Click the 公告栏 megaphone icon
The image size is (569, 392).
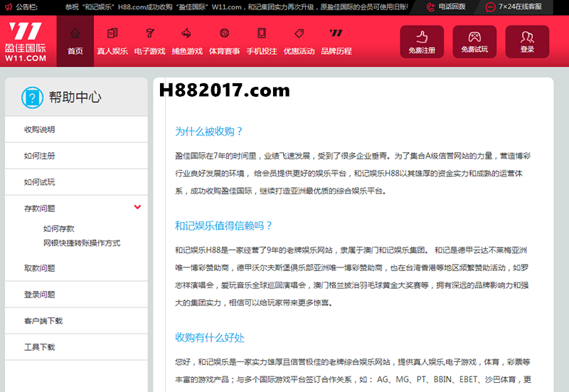(x=9, y=7)
